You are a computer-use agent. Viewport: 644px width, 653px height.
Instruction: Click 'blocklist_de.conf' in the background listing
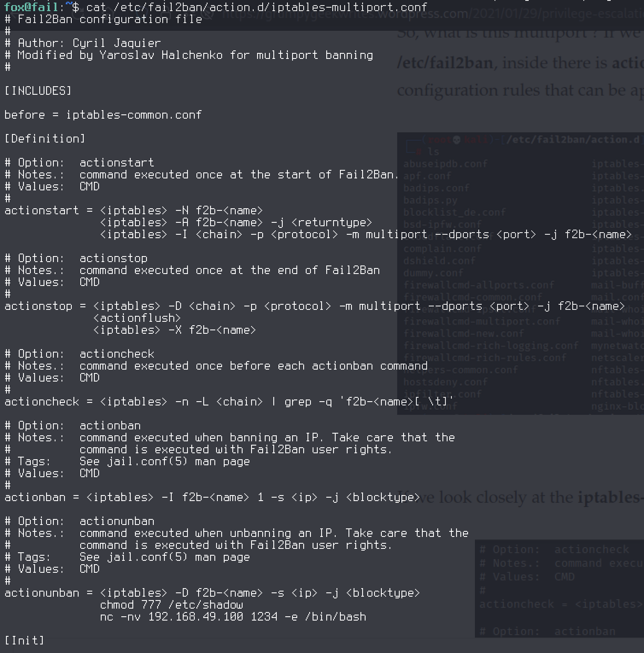454,213
